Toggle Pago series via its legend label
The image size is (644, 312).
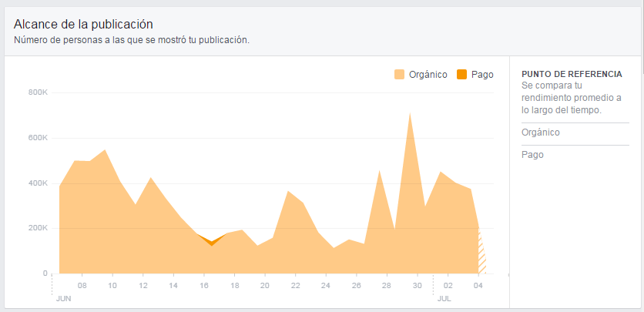tap(482, 75)
